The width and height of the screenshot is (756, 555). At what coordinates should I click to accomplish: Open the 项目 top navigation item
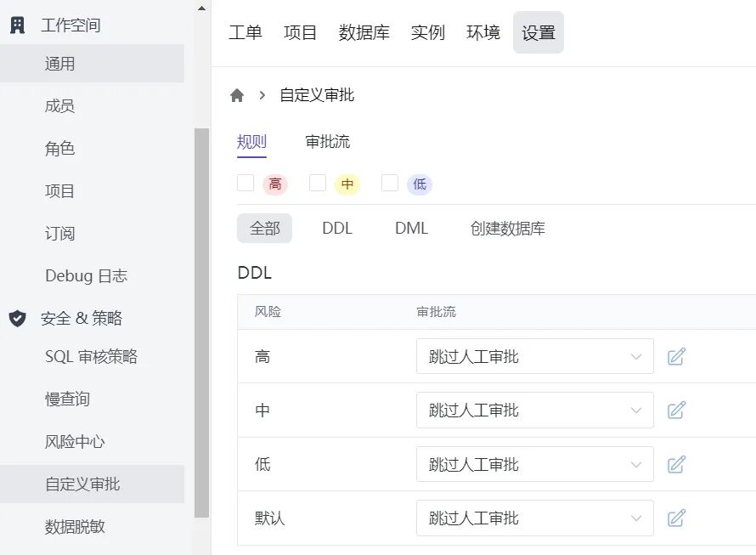(x=301, y=32)
